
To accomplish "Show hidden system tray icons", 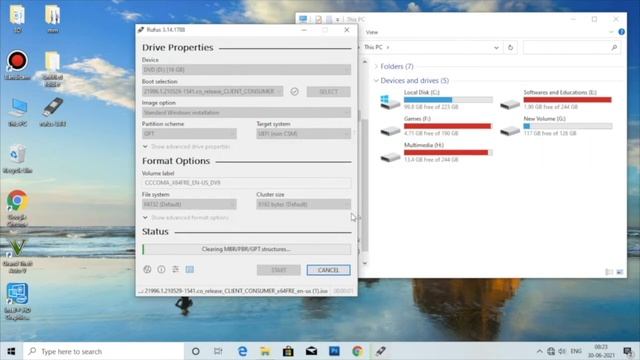I will [540, 351].
